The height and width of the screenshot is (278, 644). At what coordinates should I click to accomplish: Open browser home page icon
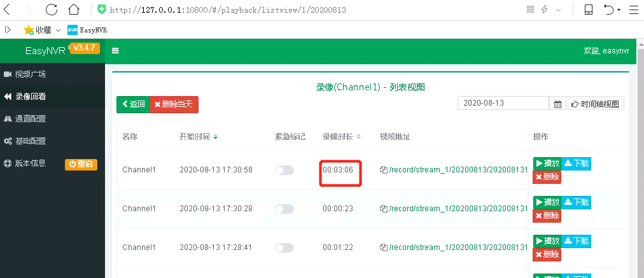(74, 10)
